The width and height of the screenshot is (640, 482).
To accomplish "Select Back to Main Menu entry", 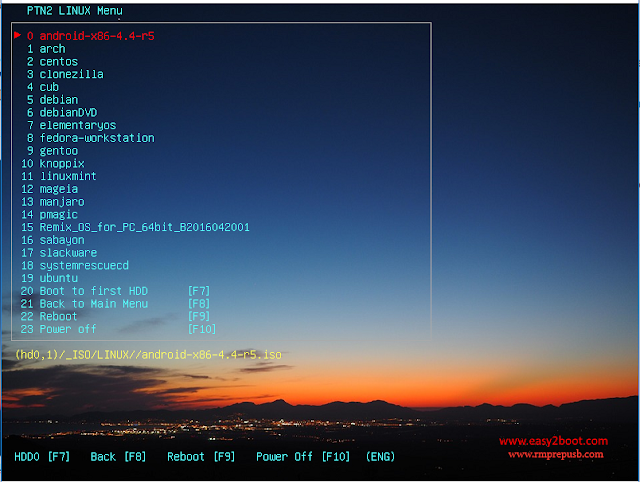I will click(x=116, y=304).
